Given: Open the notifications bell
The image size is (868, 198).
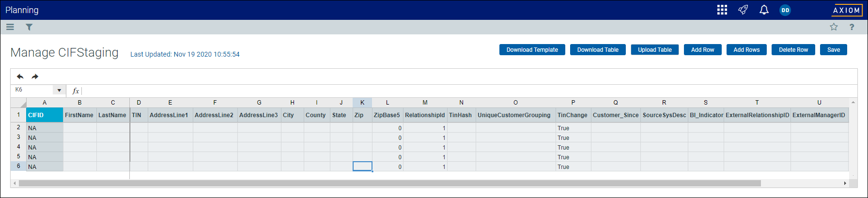Looking at the screenshot, I should [764, 10].
